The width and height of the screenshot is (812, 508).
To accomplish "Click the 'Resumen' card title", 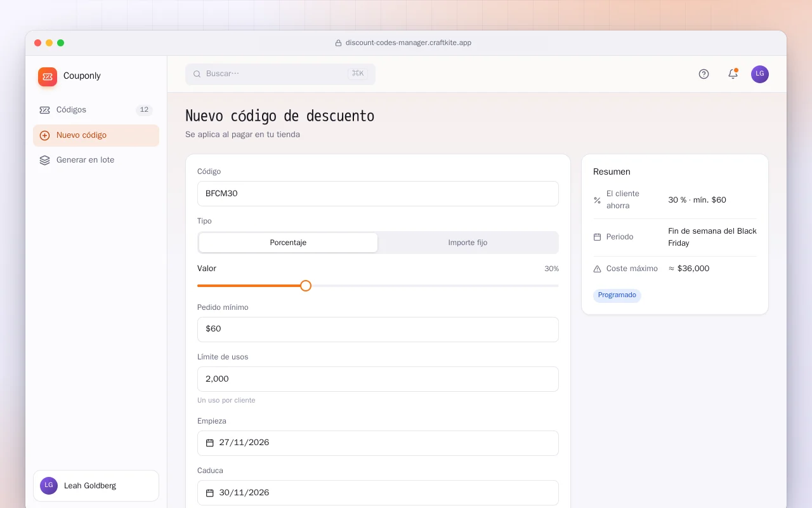I will (x=612, y=172).
